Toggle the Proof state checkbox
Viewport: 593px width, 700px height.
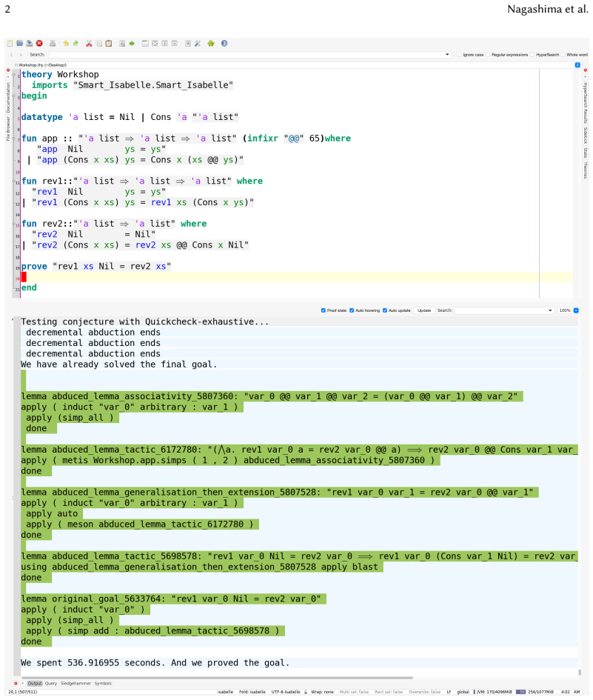[324, 310]
